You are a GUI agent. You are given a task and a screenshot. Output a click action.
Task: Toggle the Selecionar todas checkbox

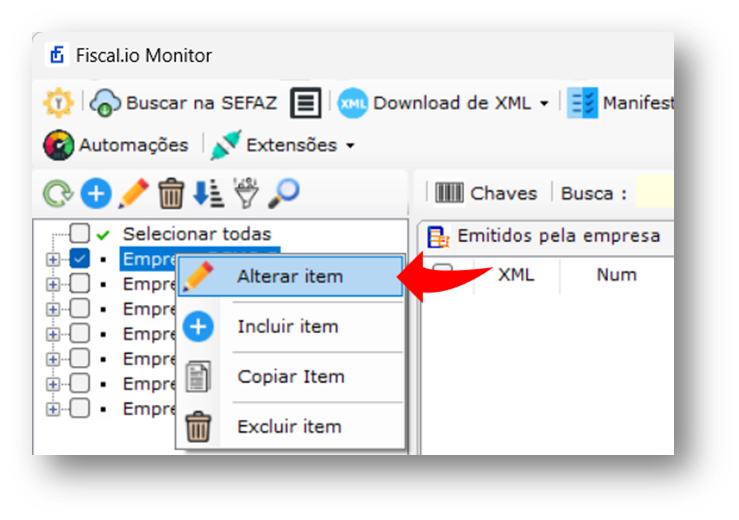80,233
